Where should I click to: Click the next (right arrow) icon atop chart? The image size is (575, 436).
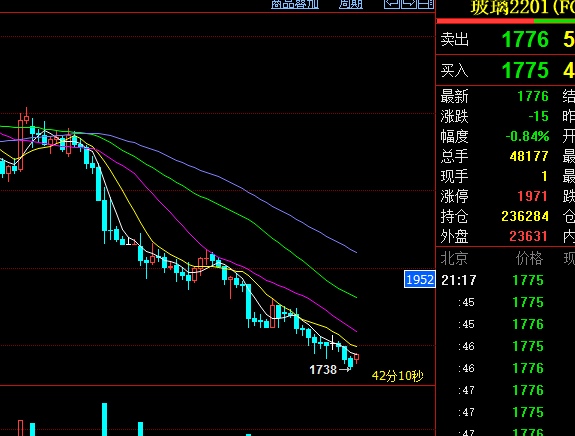(x=409, y=4)
